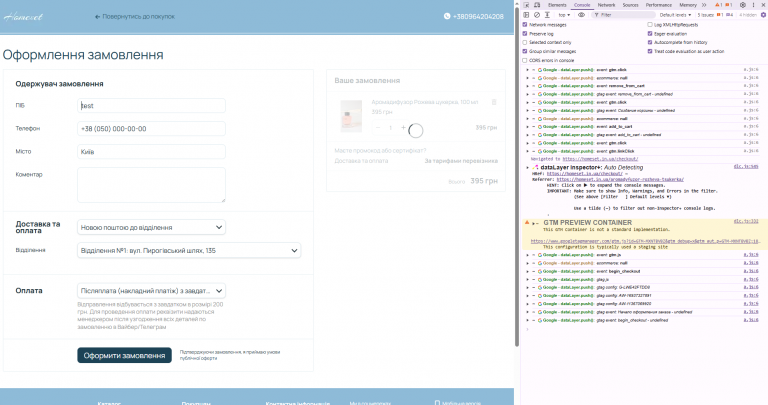
Task: Expand the 'event: add_to_cart' console row
Action: tap(528, 127)
